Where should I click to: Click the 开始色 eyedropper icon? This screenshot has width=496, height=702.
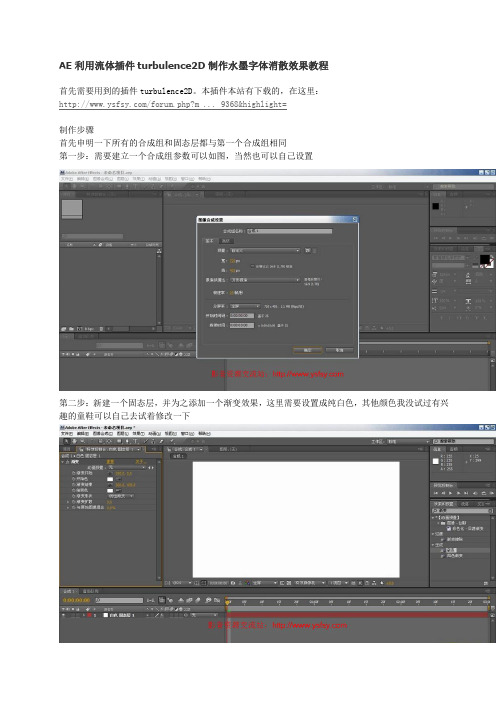(119, 479)
